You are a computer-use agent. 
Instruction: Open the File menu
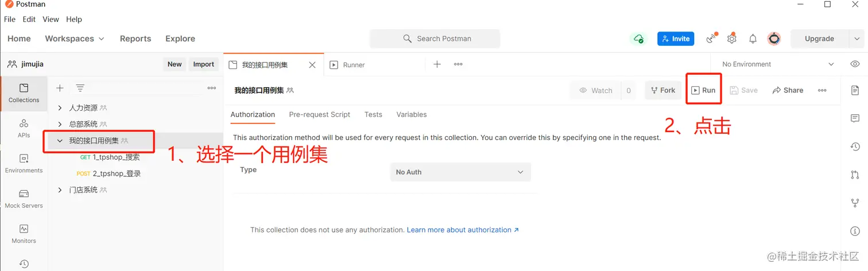[10, 19]
